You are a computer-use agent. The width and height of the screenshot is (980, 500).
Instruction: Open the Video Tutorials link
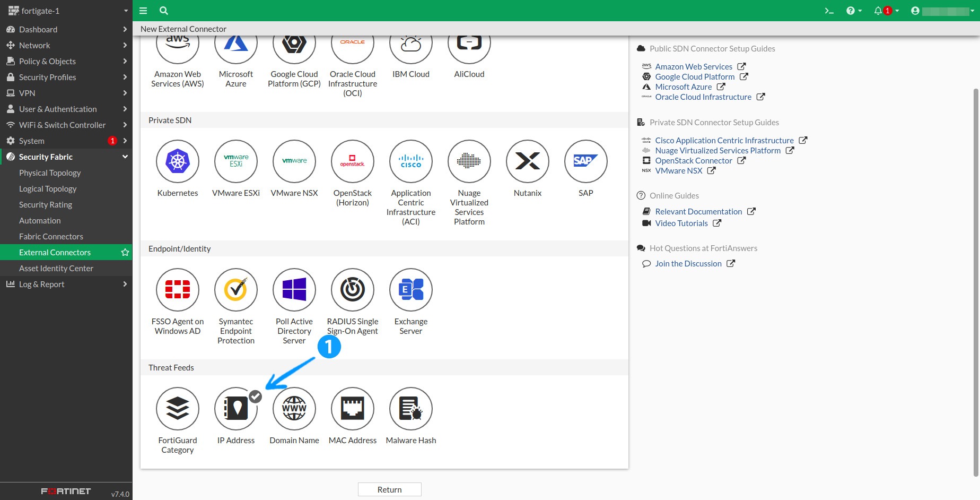(681, 223)
